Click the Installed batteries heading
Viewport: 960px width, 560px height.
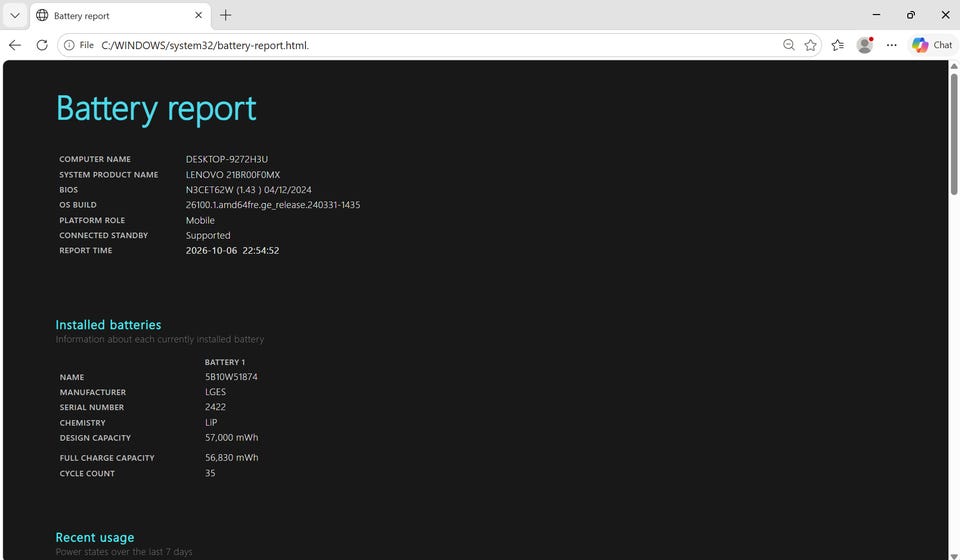click(x=108, y=325)
